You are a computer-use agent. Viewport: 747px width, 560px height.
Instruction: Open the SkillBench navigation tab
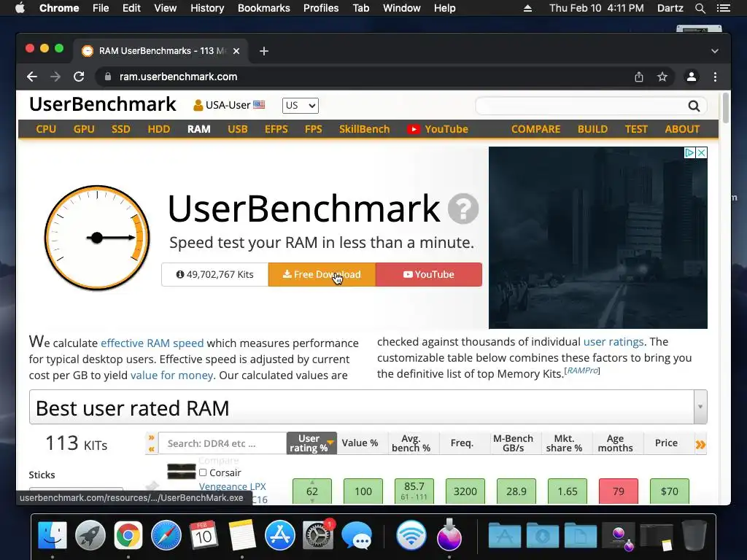click(x=365, y=129)
